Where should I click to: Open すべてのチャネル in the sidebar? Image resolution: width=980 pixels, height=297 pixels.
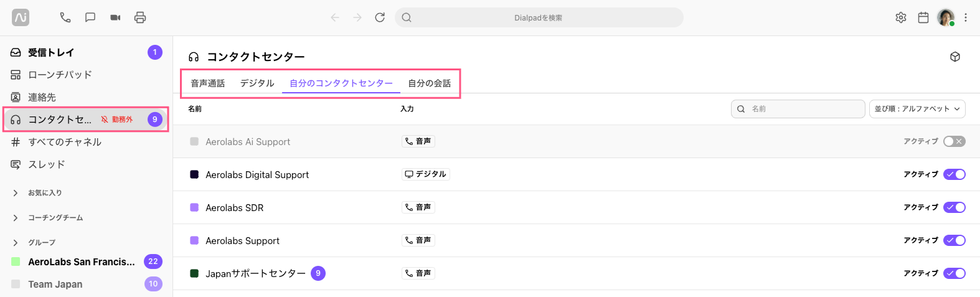pyautogui.click(x=86, y=142)
